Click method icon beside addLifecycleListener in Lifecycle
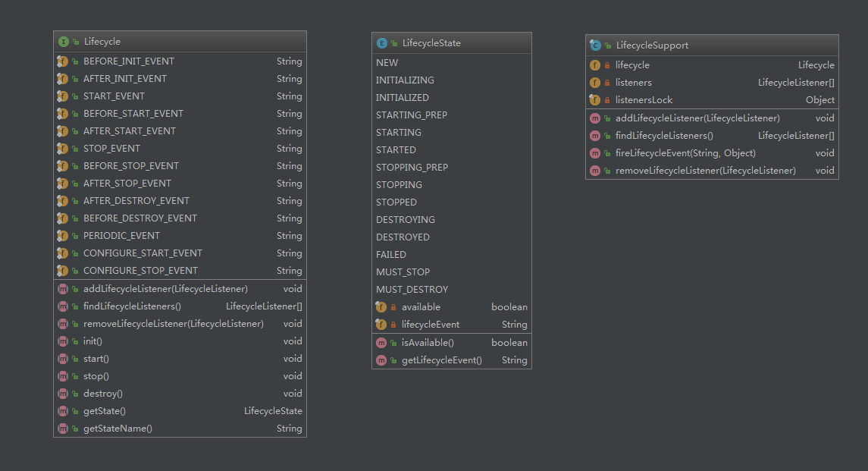This screenshot has height=471, width=868. [x=63, y=289]
